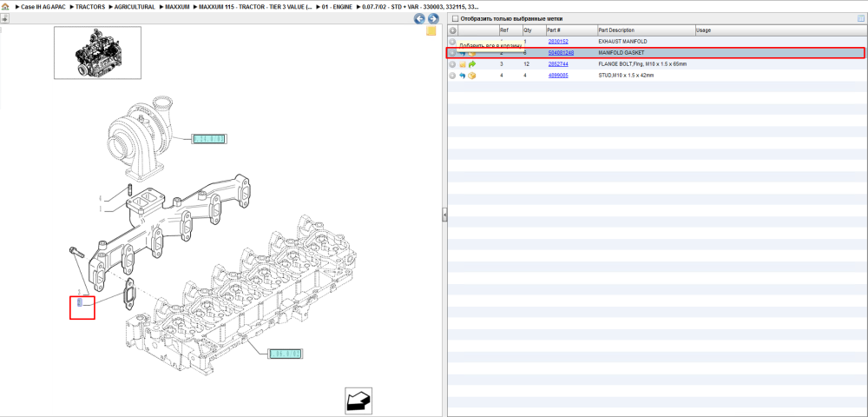Select callout number 3 near the flange bolt

coord(79,291)
